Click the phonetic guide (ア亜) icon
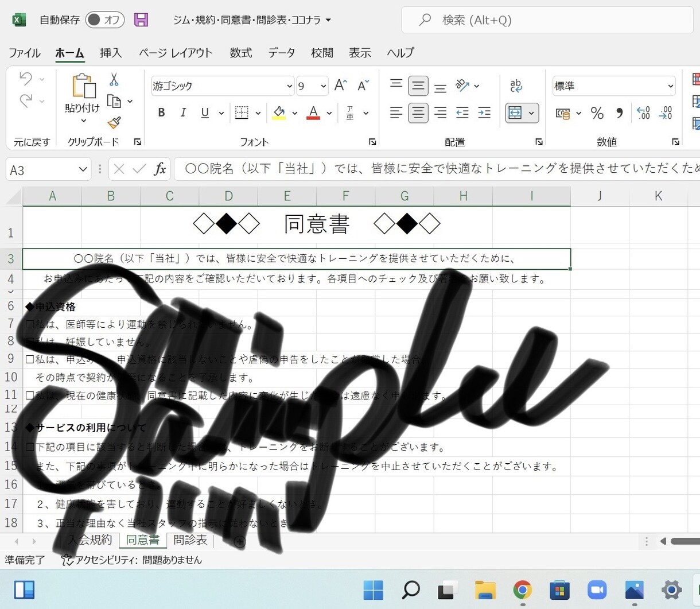 point(350,113)
